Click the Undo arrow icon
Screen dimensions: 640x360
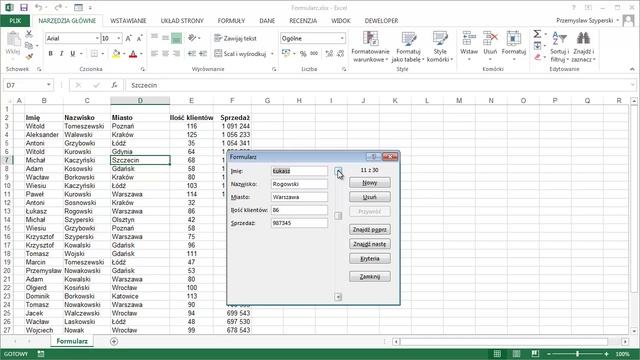coord(38,8)
